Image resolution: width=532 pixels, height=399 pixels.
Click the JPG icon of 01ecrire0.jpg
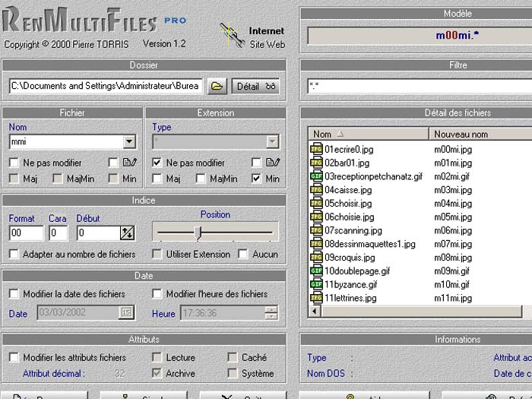[x=316, y=149]
